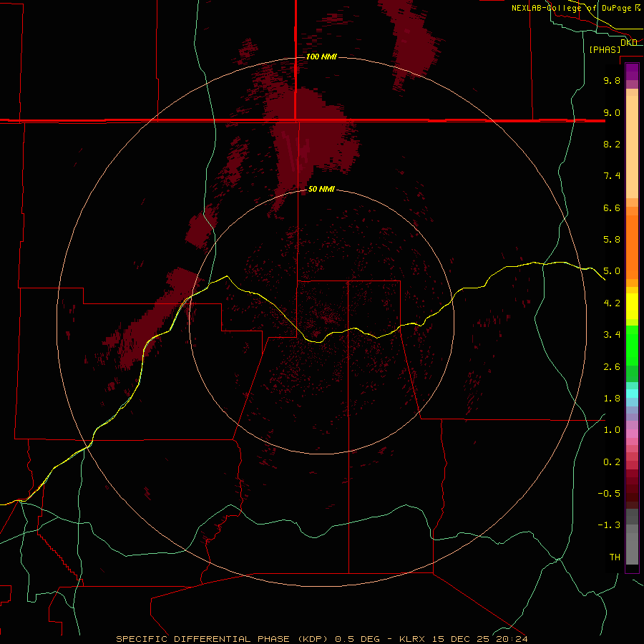The width and height of the screenshot is (644, 644).
Task: Select the yellow segment of color bar
Action: 632,306
